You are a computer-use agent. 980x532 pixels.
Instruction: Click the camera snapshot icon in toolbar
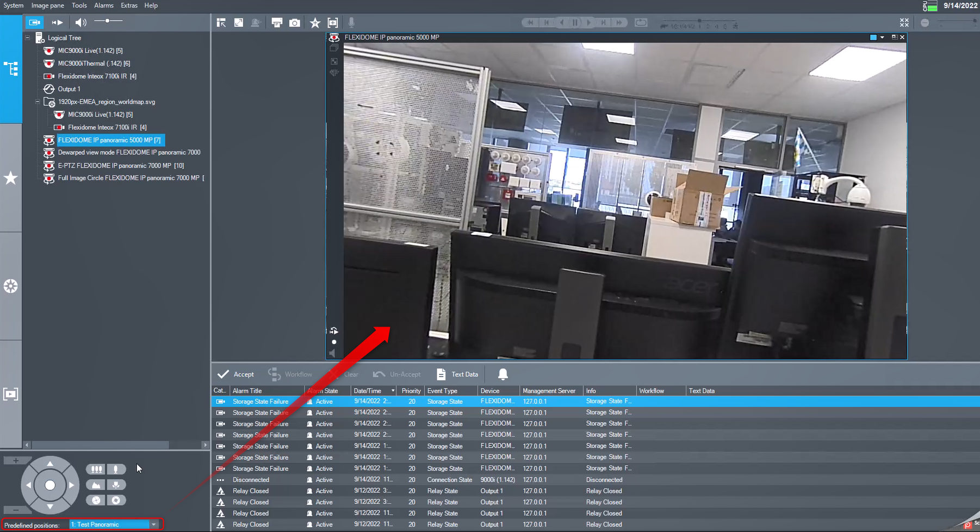pos(294,23)
